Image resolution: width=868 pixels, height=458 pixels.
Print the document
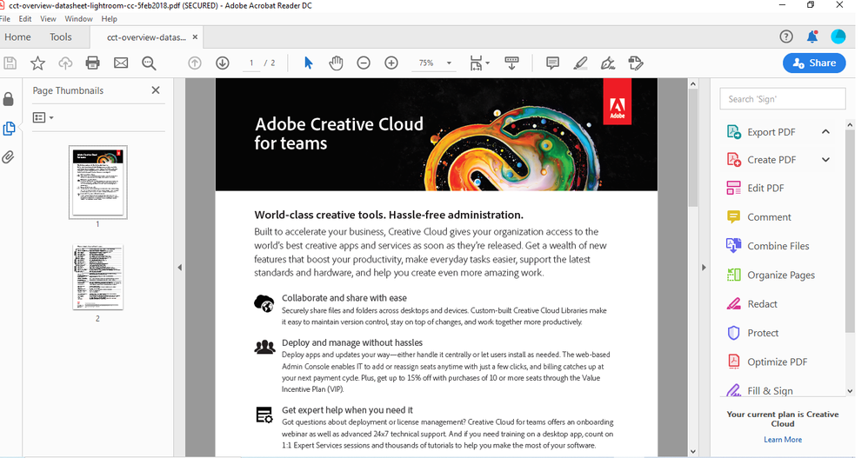92,63
